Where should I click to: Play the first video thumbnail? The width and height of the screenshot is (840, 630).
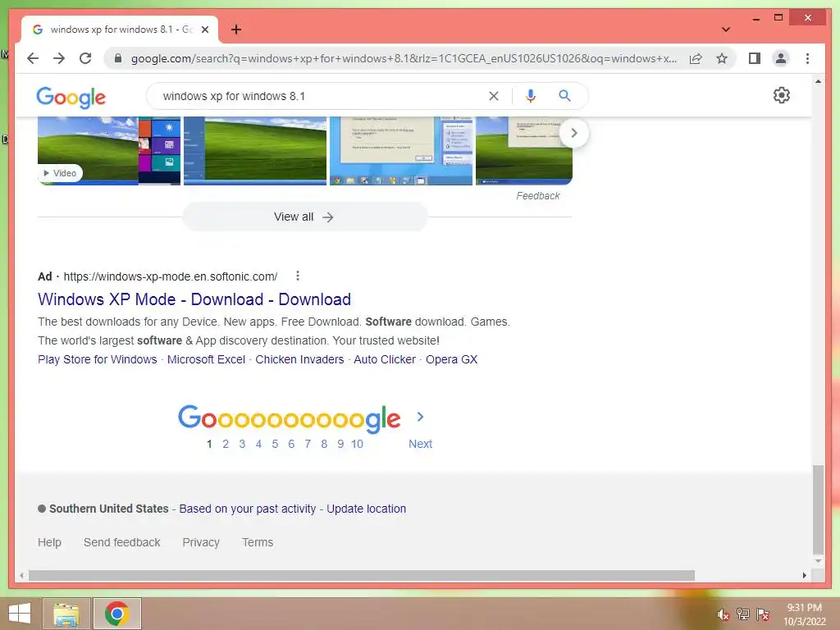(x=109, y=151)
